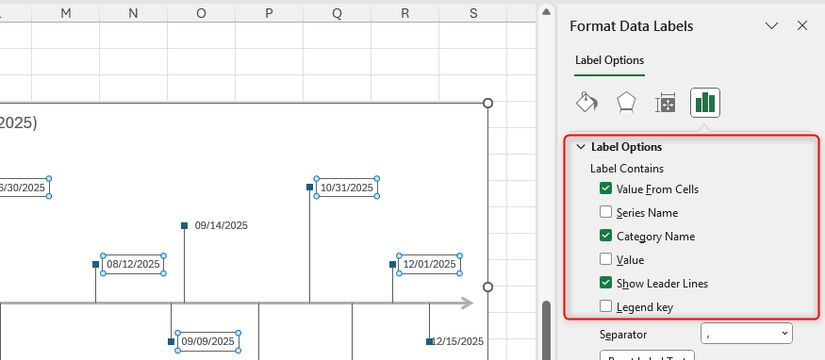
Task: Open the task pane options chevron
Action: pos(771,26)
